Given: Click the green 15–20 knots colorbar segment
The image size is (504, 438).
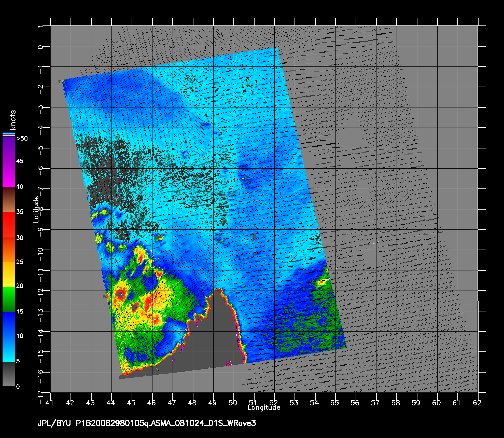Looking at the screenshot, I should [x=9, y=299].
